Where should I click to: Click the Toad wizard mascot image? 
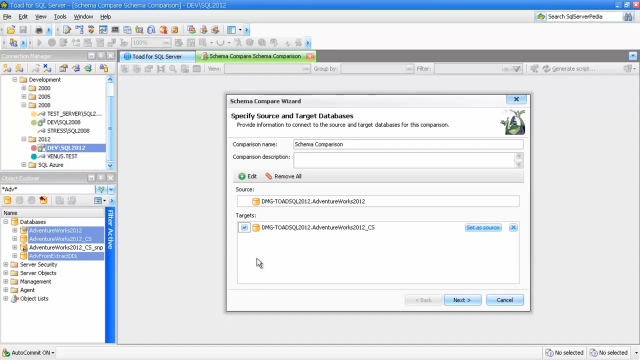click(x=513, y=122)
